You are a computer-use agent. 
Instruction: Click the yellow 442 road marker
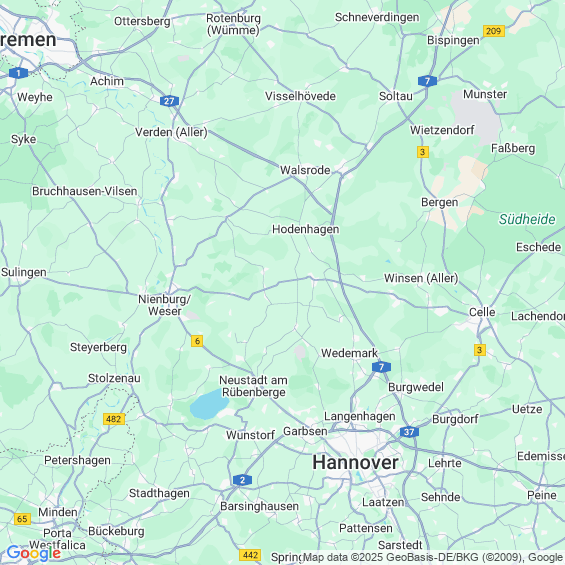250,555
